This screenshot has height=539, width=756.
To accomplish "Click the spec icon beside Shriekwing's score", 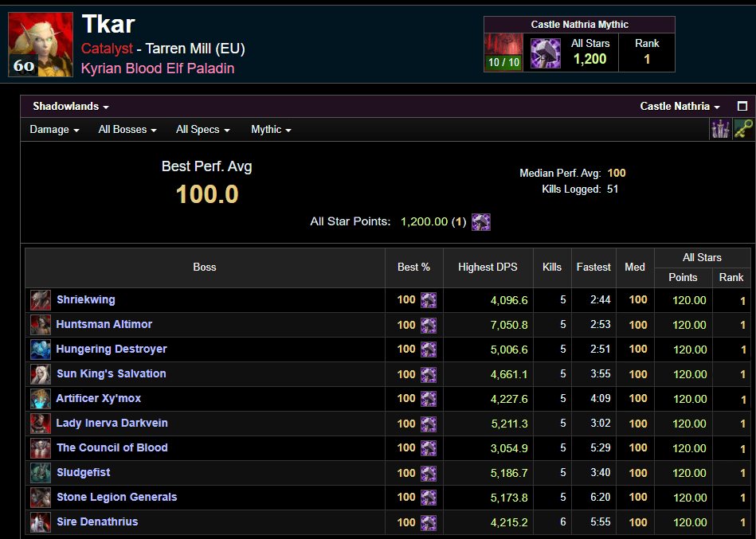I will [x=429, y=300].
